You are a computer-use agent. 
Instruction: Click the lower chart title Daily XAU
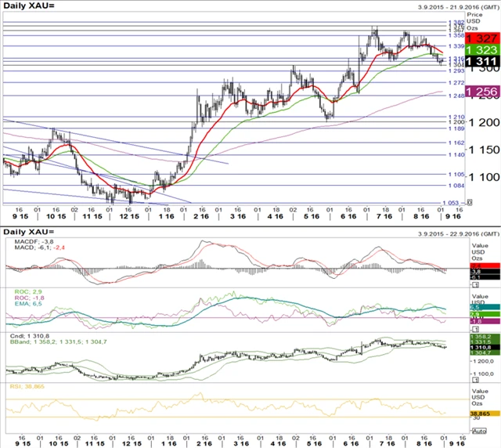pyautogui.click(x=27, y=233)
